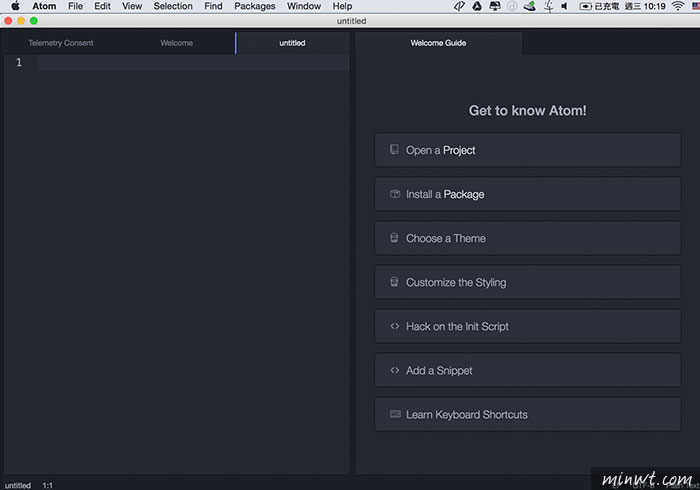Click the volume icon in the menu bar
The image size is (700, 490).
[564, 6]
